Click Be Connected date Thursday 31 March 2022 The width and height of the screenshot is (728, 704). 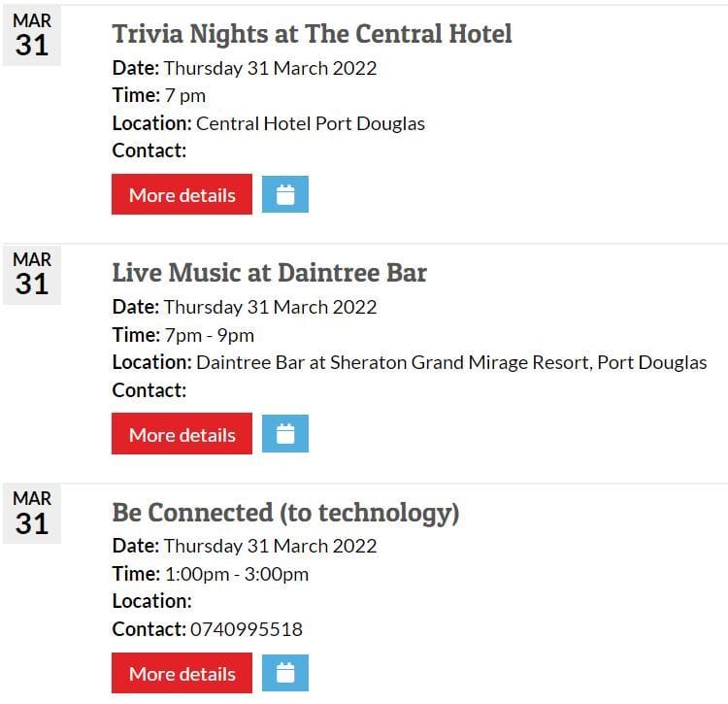270,546
